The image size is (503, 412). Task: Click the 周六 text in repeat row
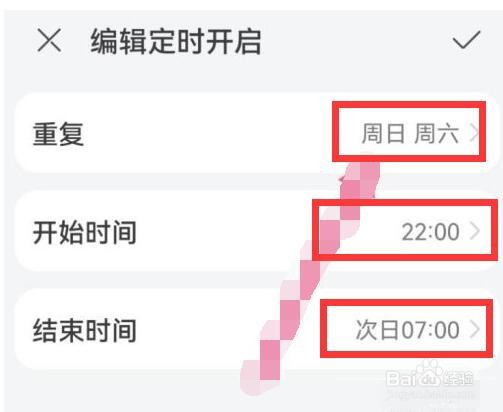point(436,133)
